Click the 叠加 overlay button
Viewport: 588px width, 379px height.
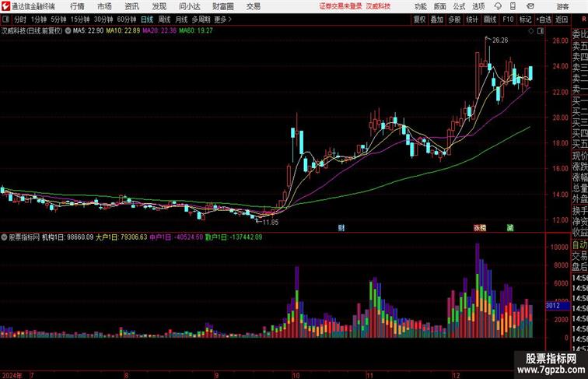tap(437, 19)
